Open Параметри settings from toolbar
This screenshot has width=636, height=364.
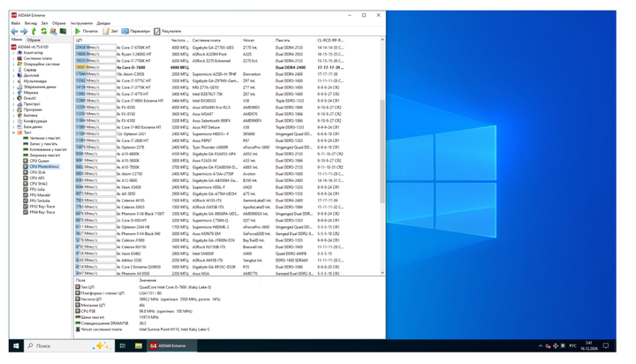tap(135, 31)
